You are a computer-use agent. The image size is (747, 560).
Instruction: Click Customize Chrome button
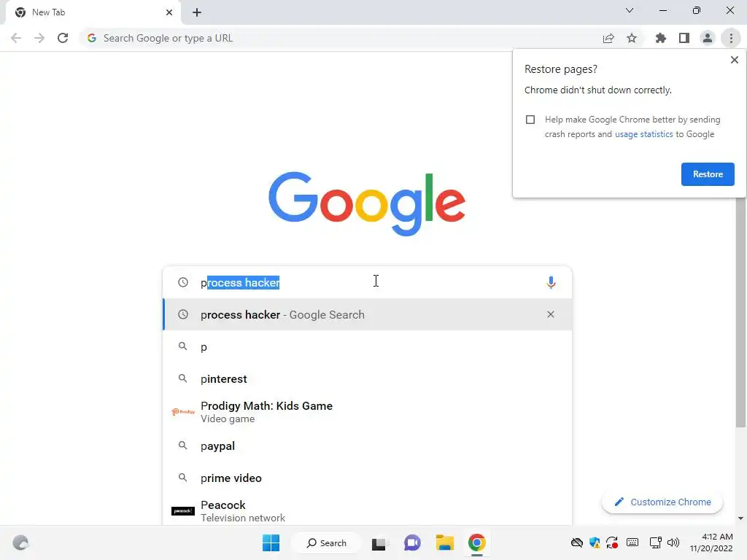coord(662,502)
